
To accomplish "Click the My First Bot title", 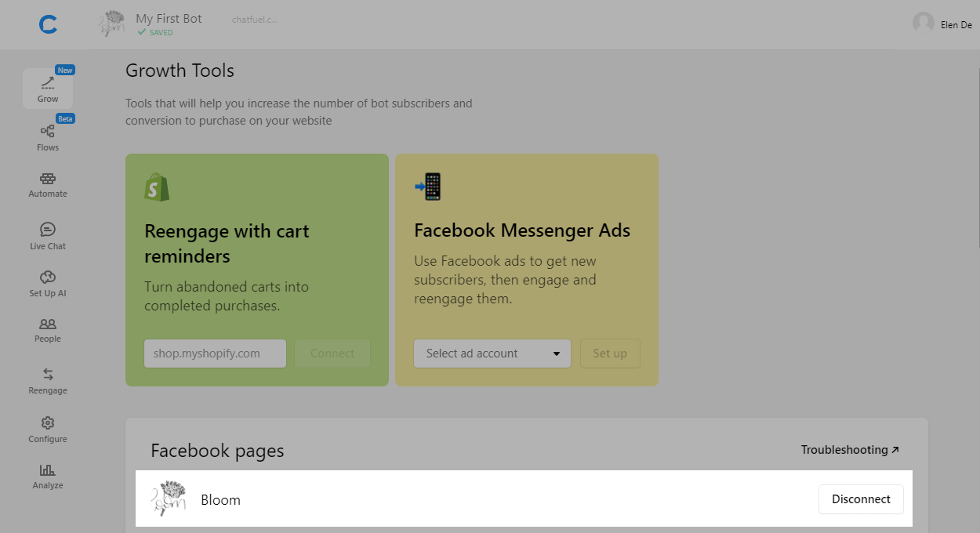I will 169,18.
